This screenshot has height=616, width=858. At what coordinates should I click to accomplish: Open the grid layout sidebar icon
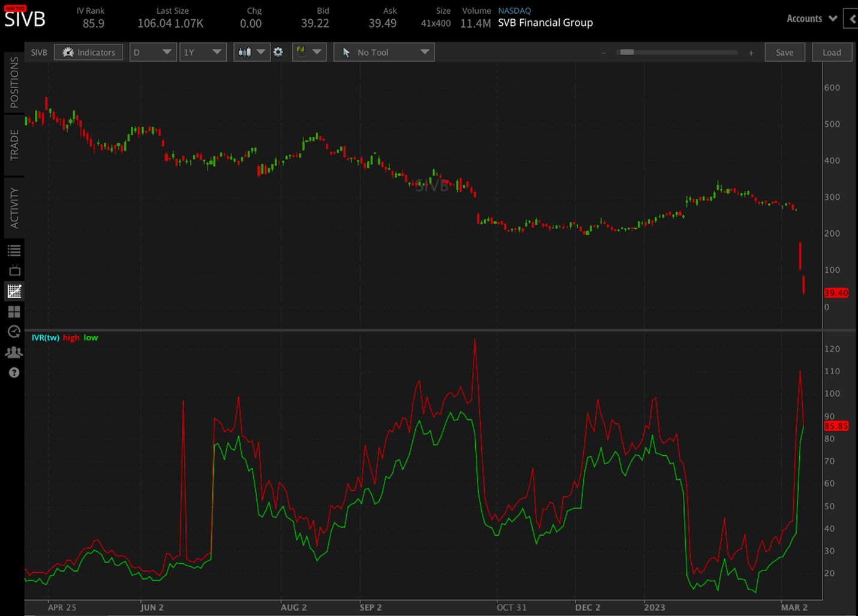14,311
